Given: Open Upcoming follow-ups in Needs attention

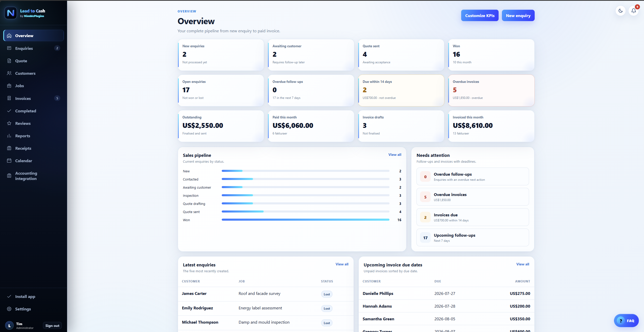Looking at the screenshot, I should [x=473, y=237].
